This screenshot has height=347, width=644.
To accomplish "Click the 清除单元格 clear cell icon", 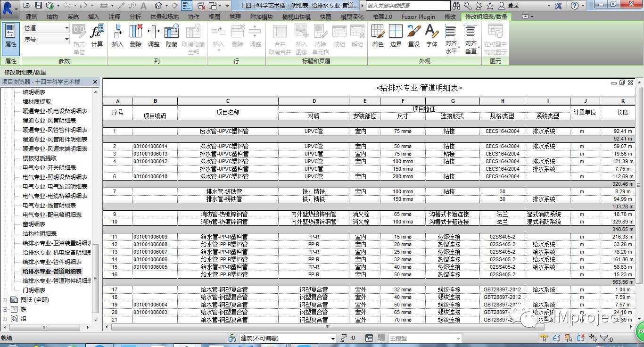I will [x=321, y=39].
